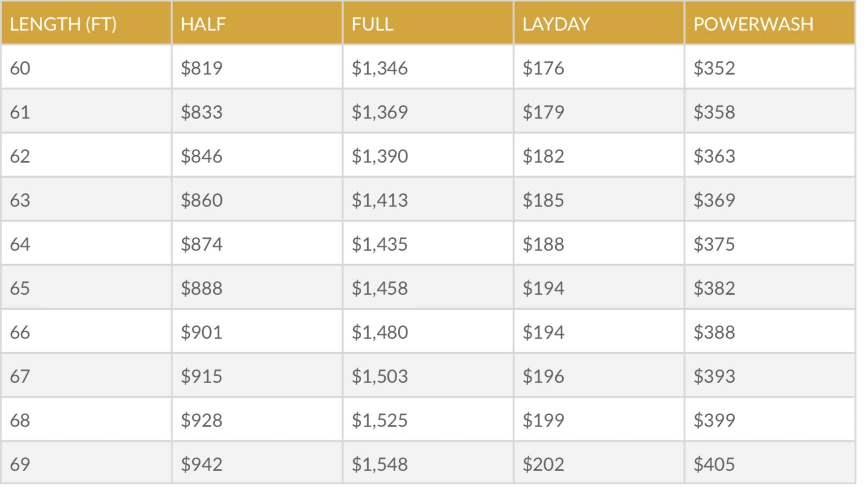Select the $888 half price cell

[202, 288]
